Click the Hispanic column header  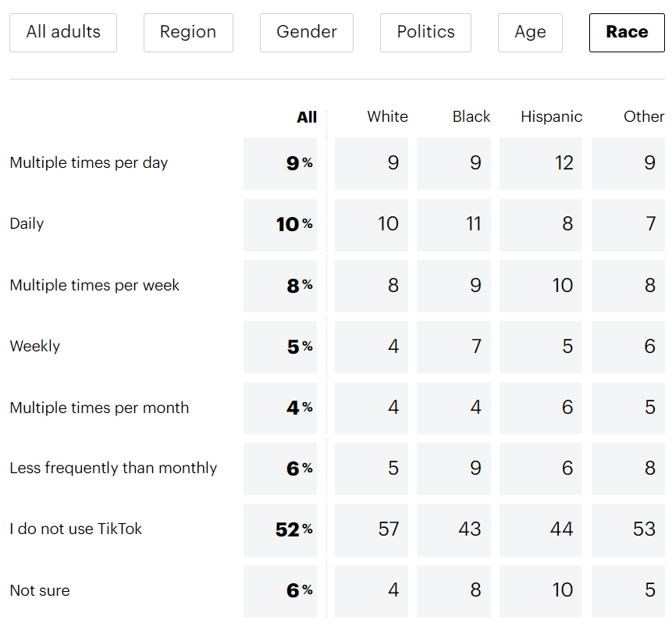[551, 116]
